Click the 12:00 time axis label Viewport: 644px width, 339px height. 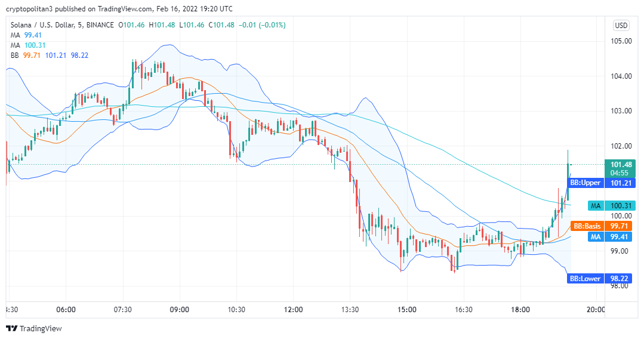293,309
